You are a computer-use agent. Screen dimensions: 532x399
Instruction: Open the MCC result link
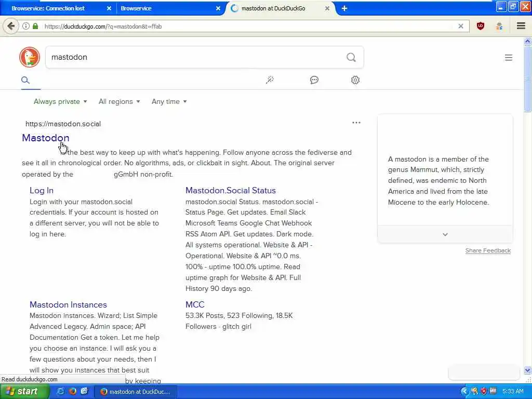(195, 304)
